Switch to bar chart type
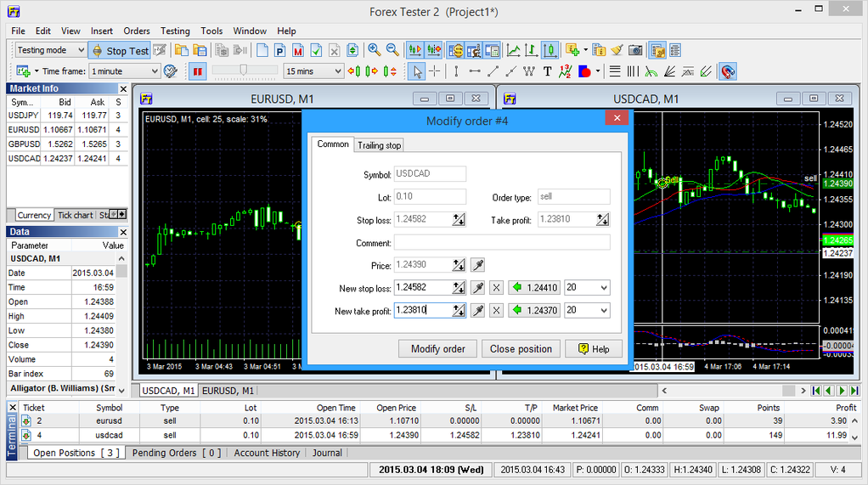 (x=532, y=51)
